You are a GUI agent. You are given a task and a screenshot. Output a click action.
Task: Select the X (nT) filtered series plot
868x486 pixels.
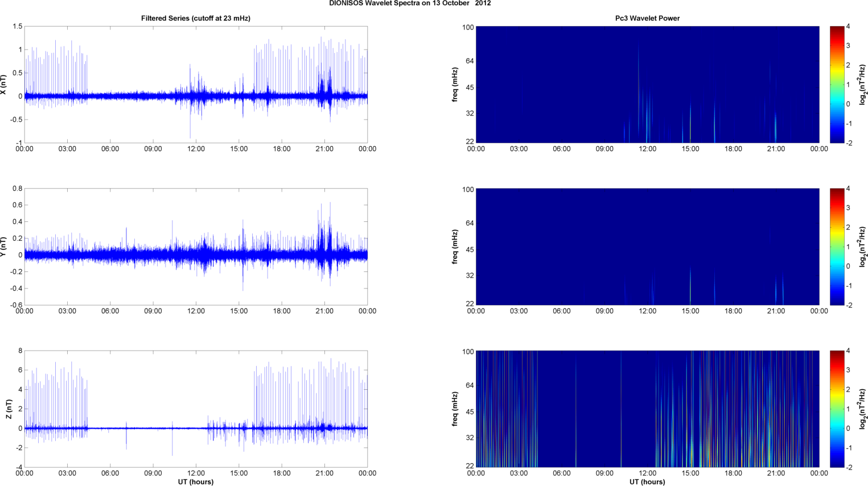point(196,85)
